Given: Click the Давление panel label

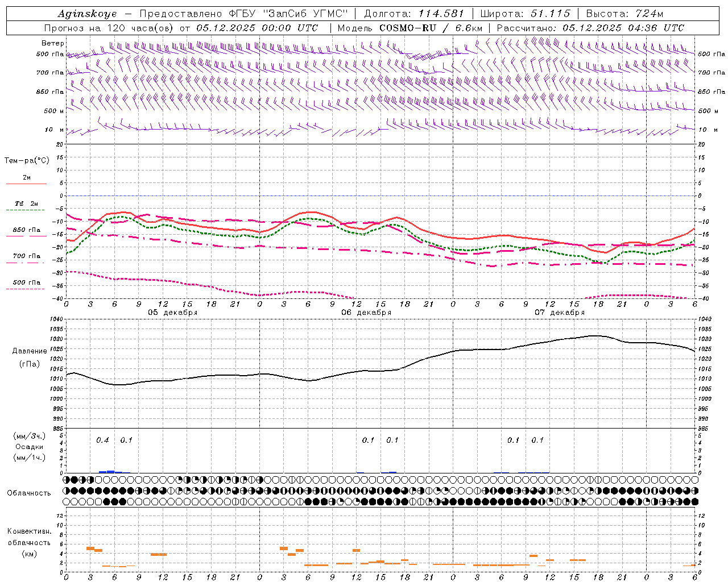Looking at the screenshot, I should [30, 351].
